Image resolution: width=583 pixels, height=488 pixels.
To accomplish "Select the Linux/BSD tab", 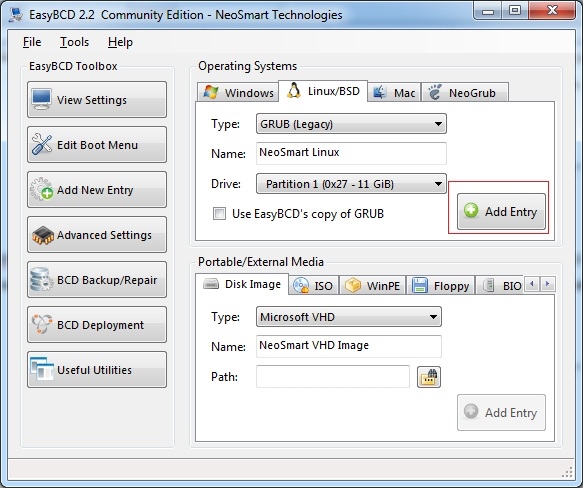I will coord(323,91).
